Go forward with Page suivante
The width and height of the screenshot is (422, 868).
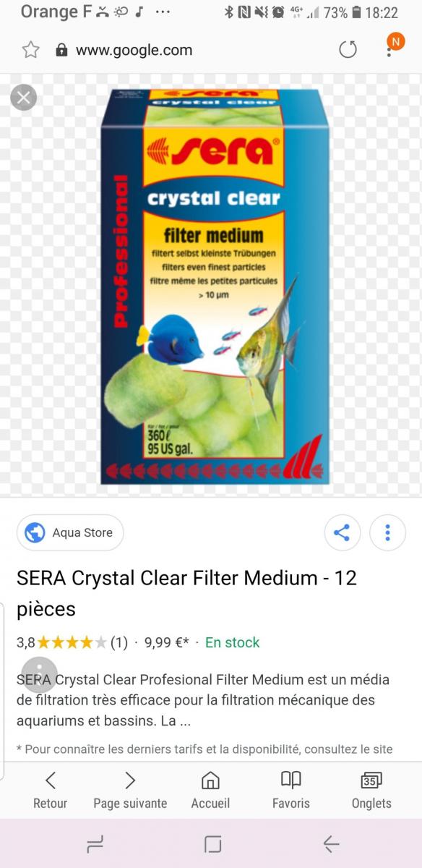(x=130, y=790)
